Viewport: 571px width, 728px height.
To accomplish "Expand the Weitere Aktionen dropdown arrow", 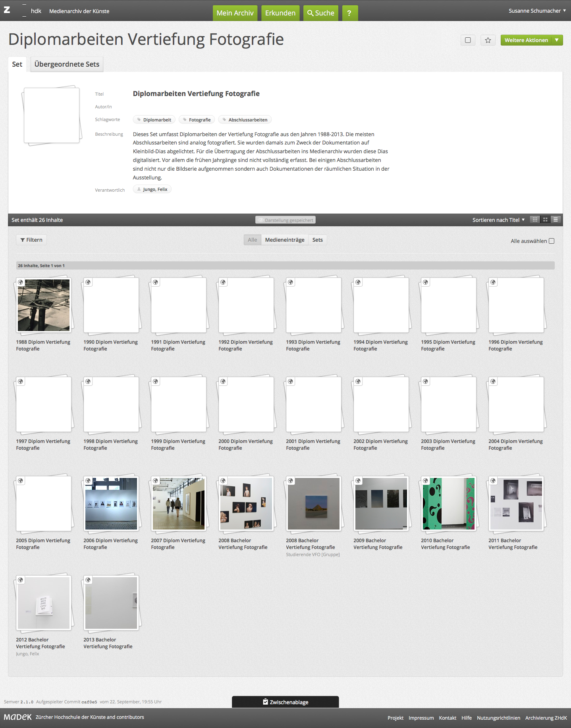I will pos(557,40).
